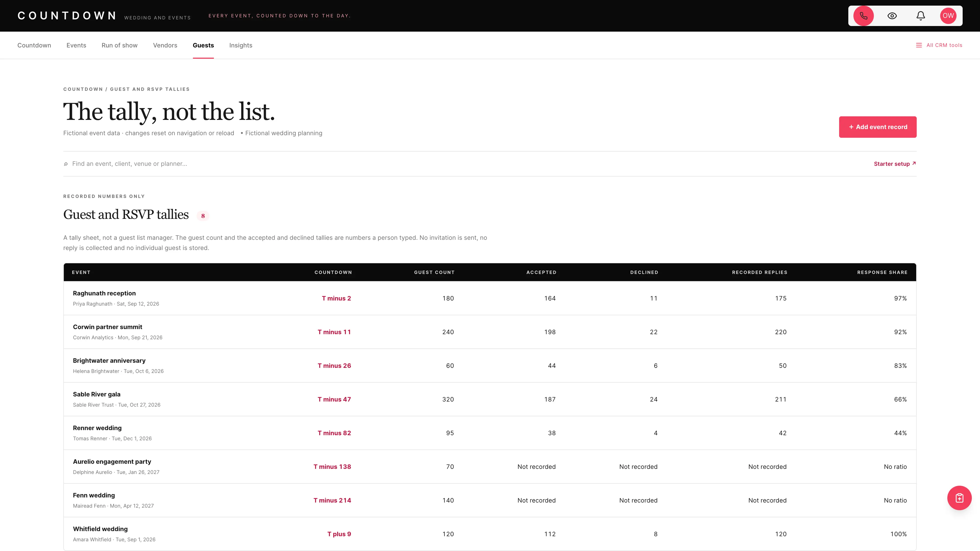Screen dimensions: 980x551
Task: Switch to the Vendors tab
Action: (x=165, y=45)
